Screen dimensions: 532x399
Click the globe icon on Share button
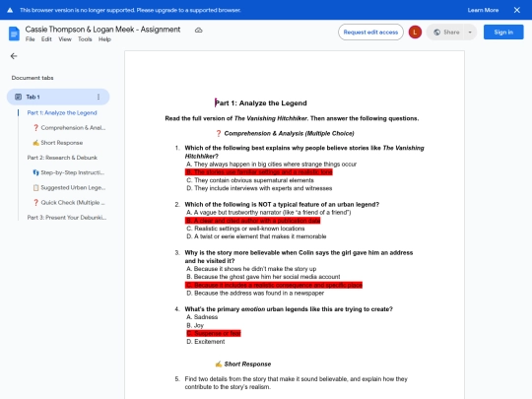(x=437, y=33)
